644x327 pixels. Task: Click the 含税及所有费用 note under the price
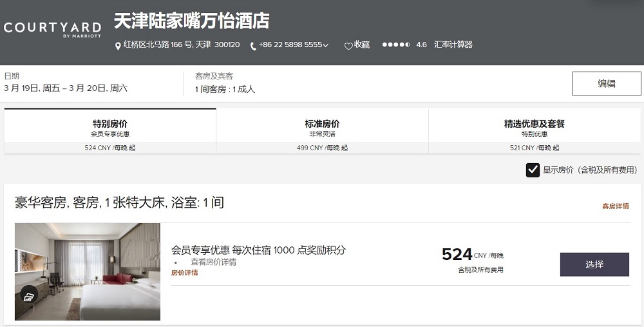(x=480, y=270)
